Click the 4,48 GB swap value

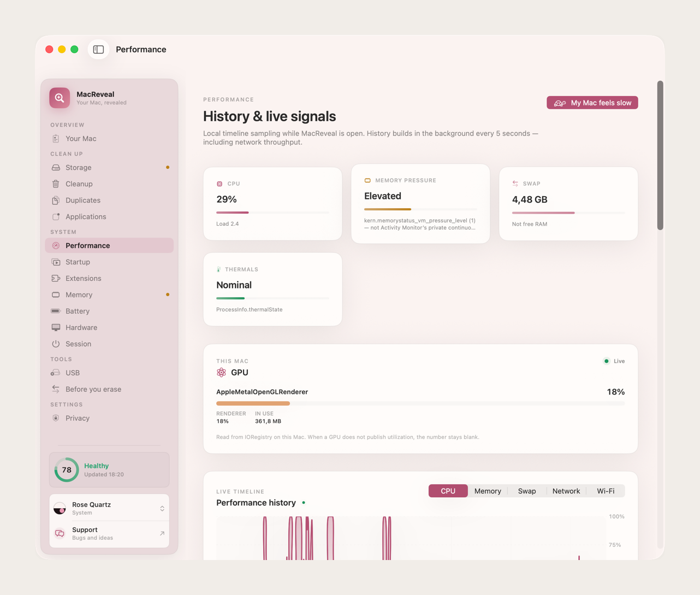pyautogui.click(x=530, y=199)
